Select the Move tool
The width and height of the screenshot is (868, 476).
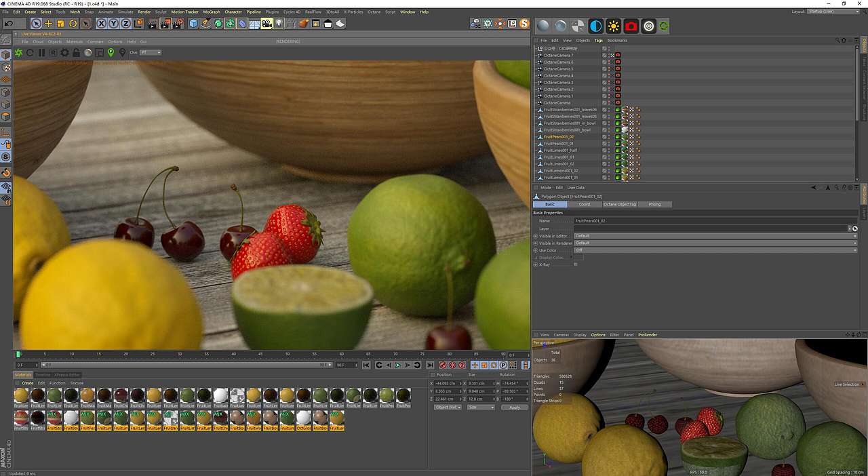[48, 24]
